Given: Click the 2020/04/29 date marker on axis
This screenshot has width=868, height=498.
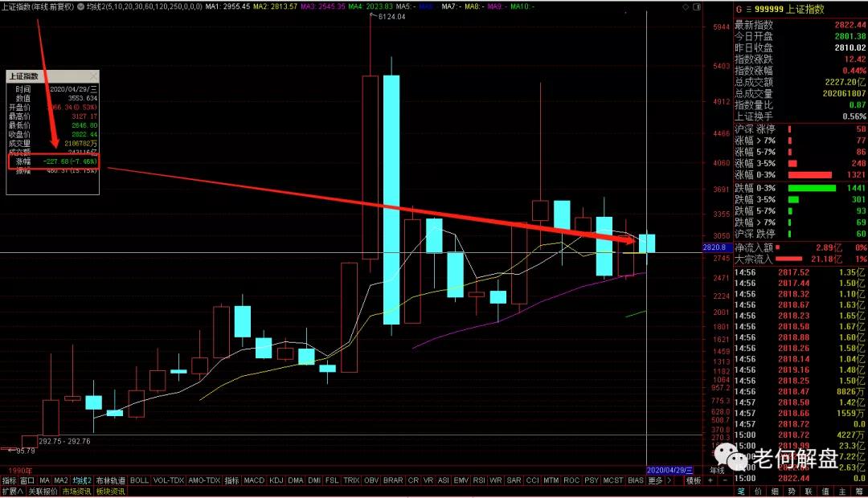Looking at the screenshot, I should 669,470.
